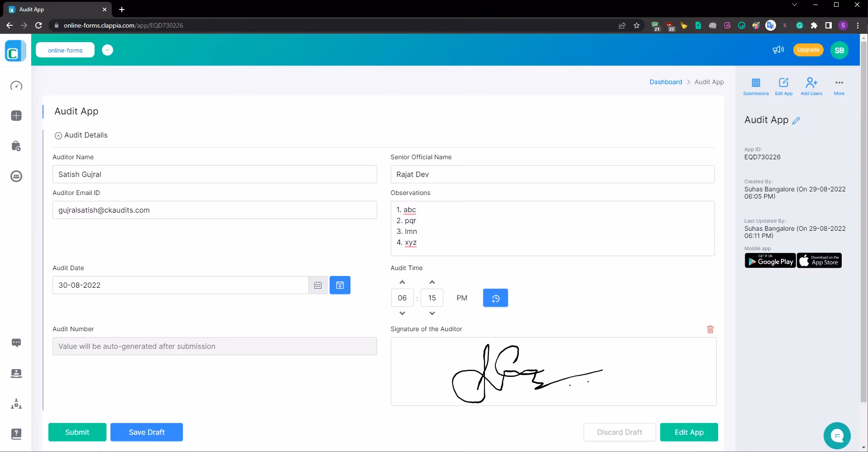868x452 pixels.
Task: Click the browser address bar URL
Action: point(123,25)
